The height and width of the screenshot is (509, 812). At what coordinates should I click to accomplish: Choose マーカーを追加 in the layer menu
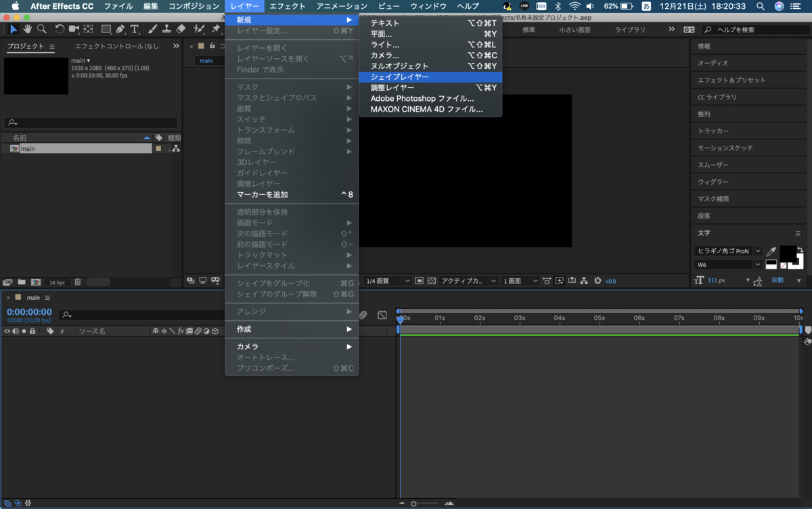click(292, 195)
